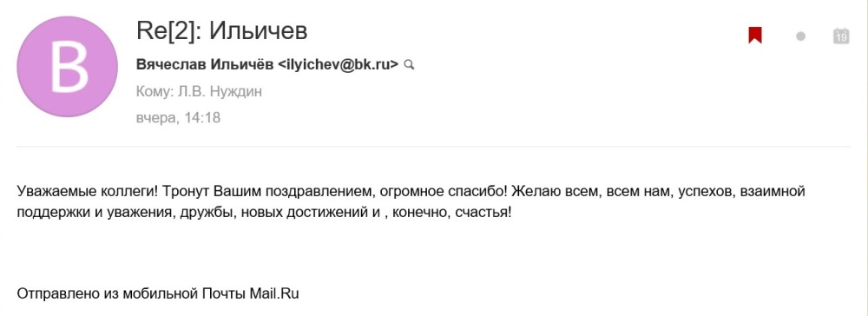Toggle the red flag on this message
The image size is (868, 316).
coord(754,36)
